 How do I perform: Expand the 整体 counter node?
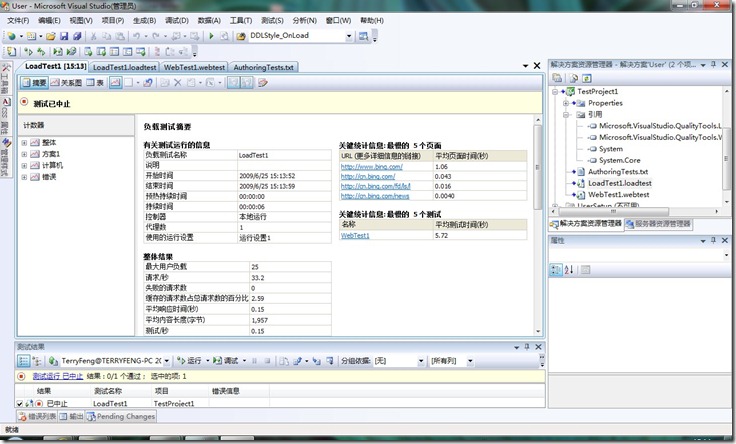[24, 143]
